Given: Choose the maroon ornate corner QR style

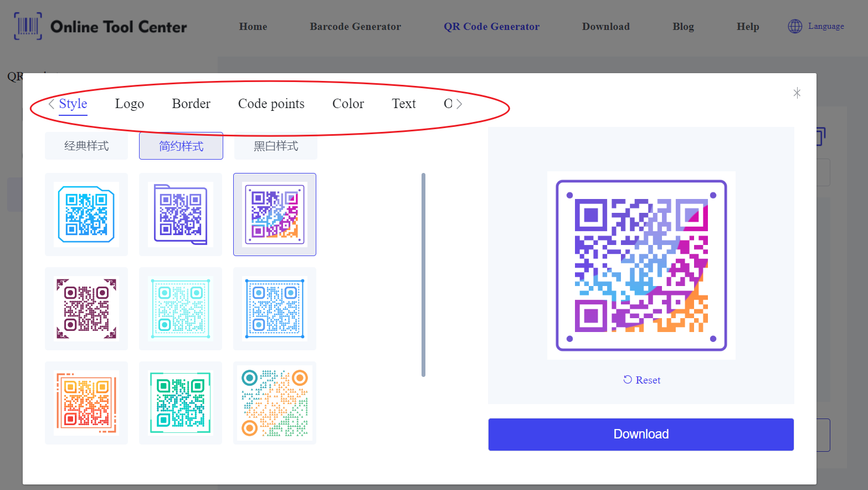Looking at the screenshot, I should tap(86, 309).
